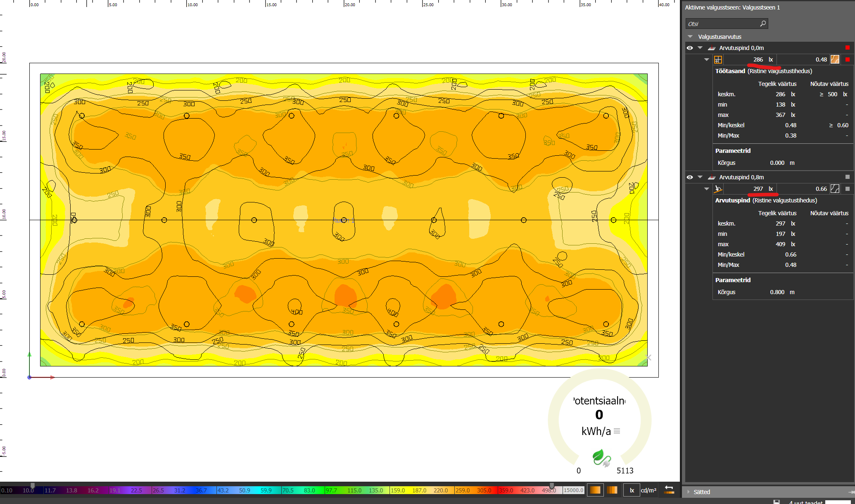
Task: Collapse the Arvutuspind 0,8m tree node
Action: (700, 177)
